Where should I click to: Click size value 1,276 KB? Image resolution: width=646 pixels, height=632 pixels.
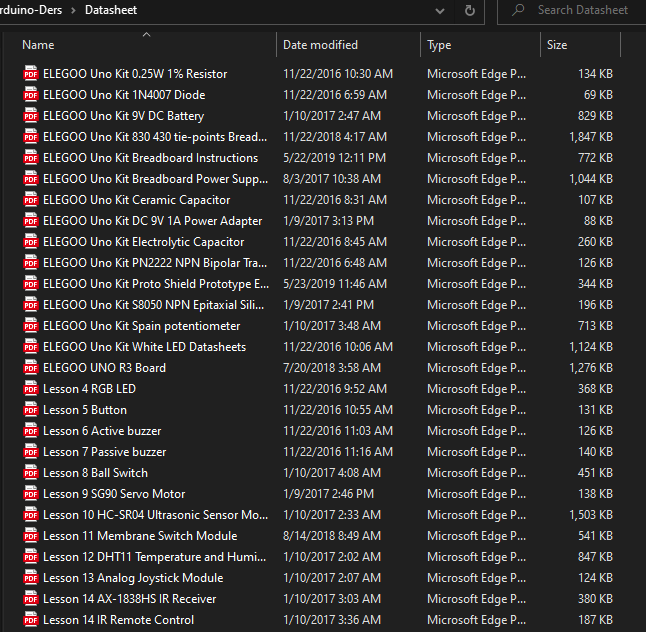pyautogui.click(x=591, y=368)
